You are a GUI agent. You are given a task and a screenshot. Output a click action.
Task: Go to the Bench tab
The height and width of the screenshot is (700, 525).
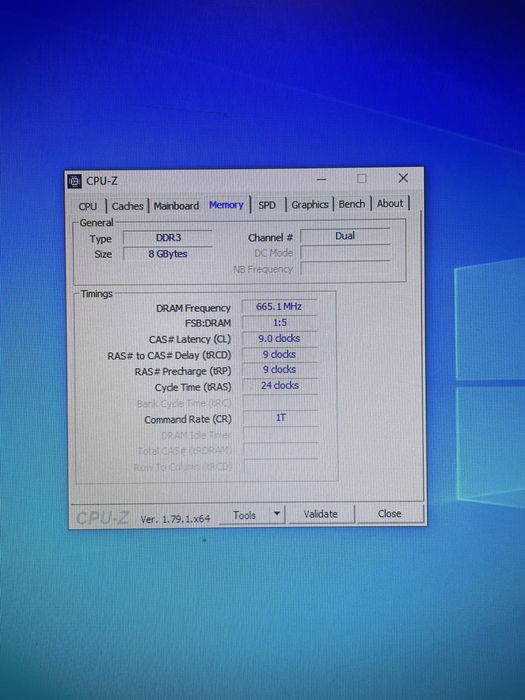(x=352, y=204)
